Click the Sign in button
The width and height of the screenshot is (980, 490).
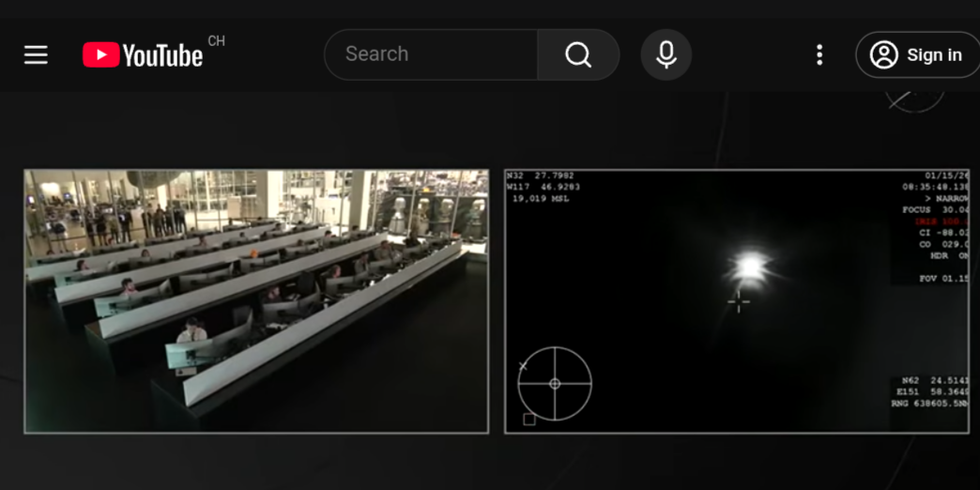click(917, 55)
